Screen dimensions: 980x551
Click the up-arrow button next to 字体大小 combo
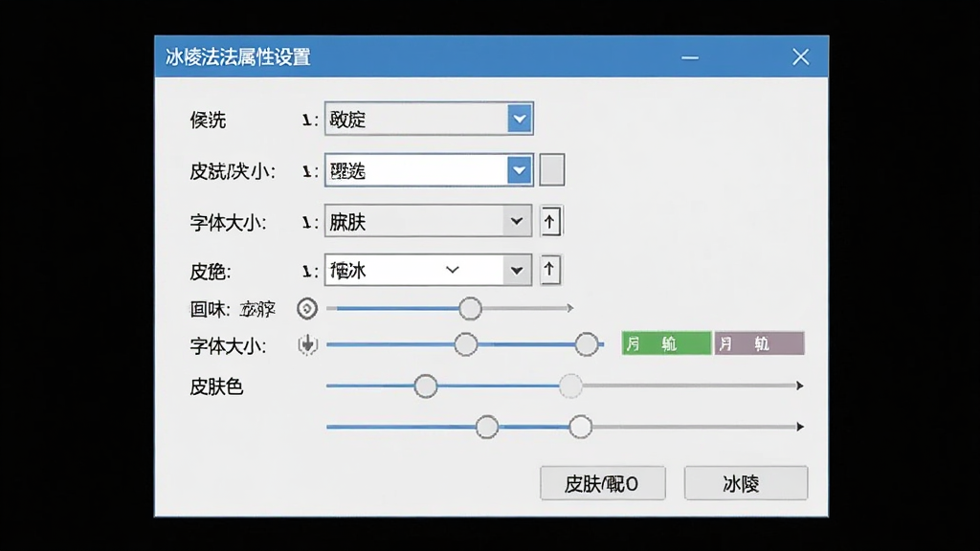coord(550,221)
